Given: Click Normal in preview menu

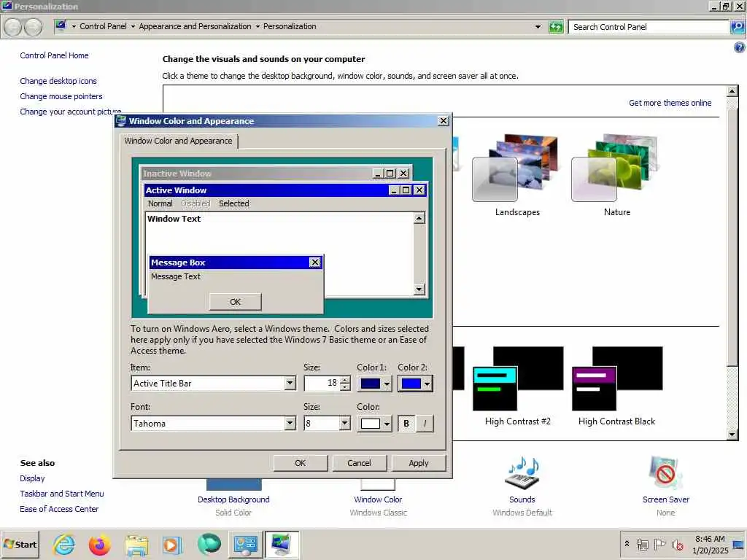Looking at the screenshot, I should [x=160, y=203].
